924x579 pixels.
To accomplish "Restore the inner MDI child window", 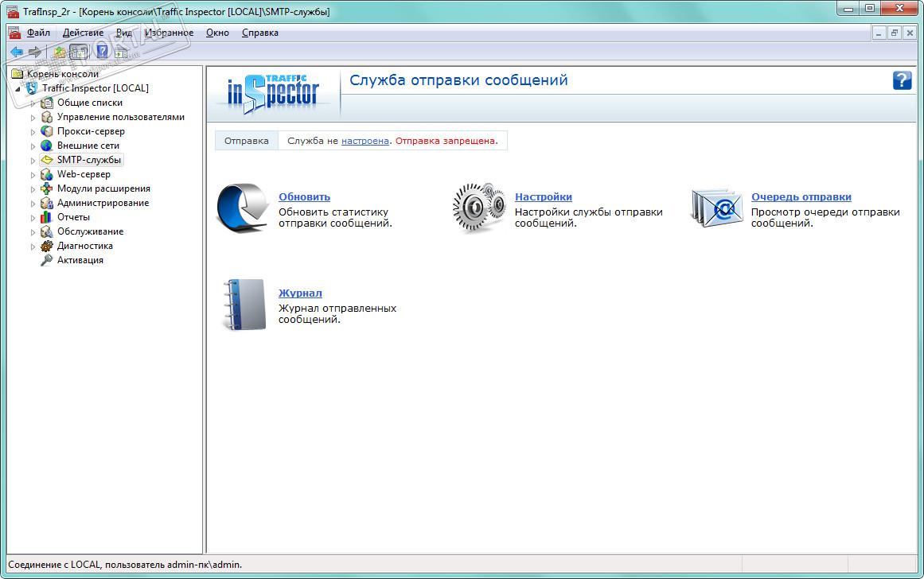I will click(x=894, y=33).
